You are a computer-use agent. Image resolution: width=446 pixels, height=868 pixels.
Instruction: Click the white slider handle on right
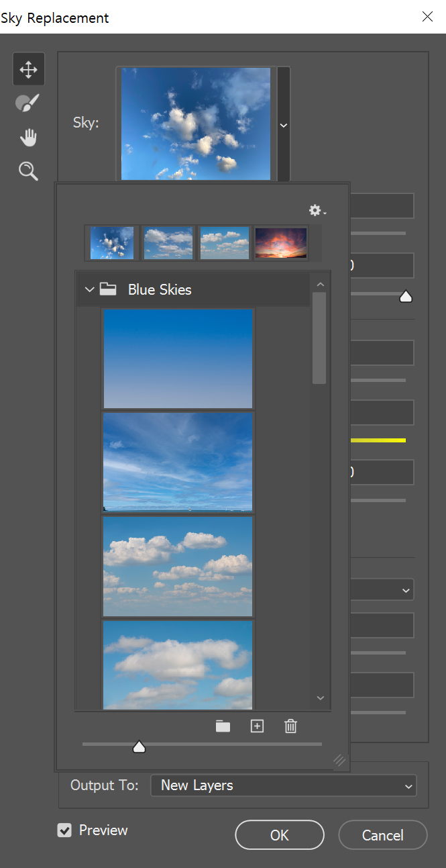pyautogui.click(x=405, y=296)
